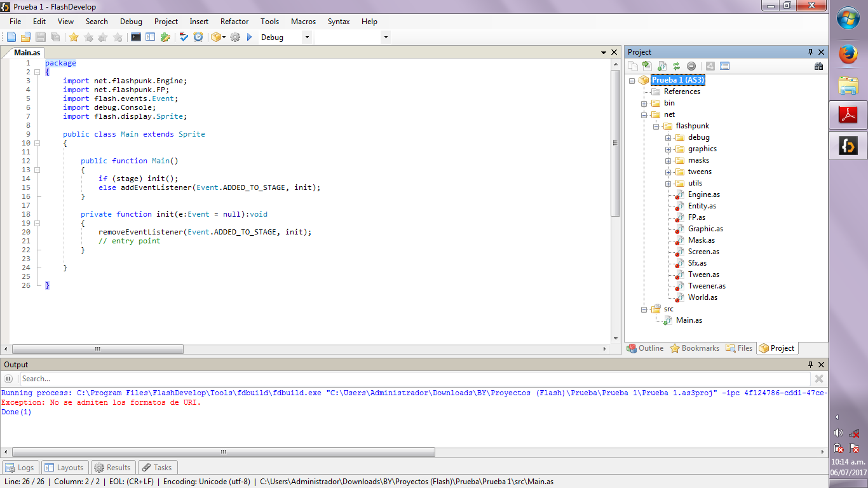
Task: Open the File menu
Action: (15, 22)
